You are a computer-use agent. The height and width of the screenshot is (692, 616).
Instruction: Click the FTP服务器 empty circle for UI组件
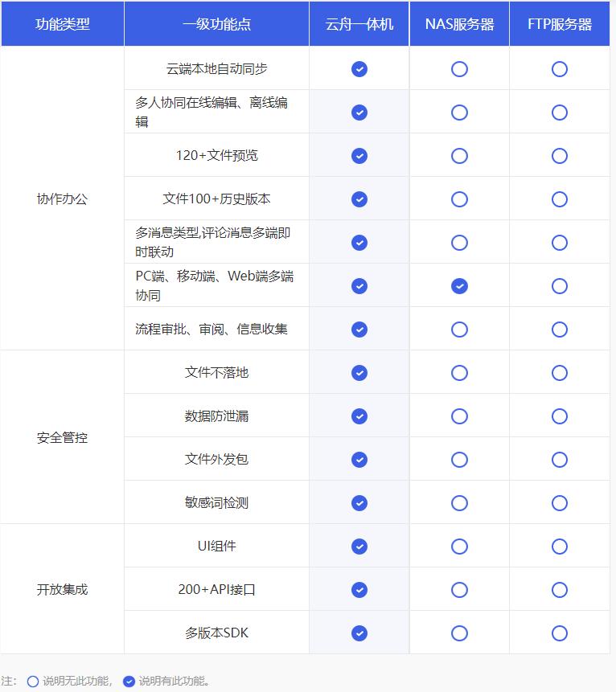(x=560, y=547)
